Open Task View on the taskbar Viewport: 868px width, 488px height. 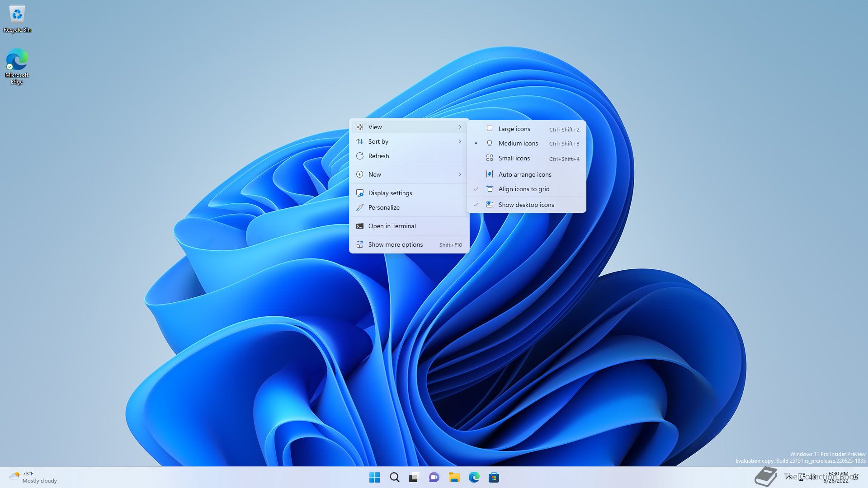point(414,477)
